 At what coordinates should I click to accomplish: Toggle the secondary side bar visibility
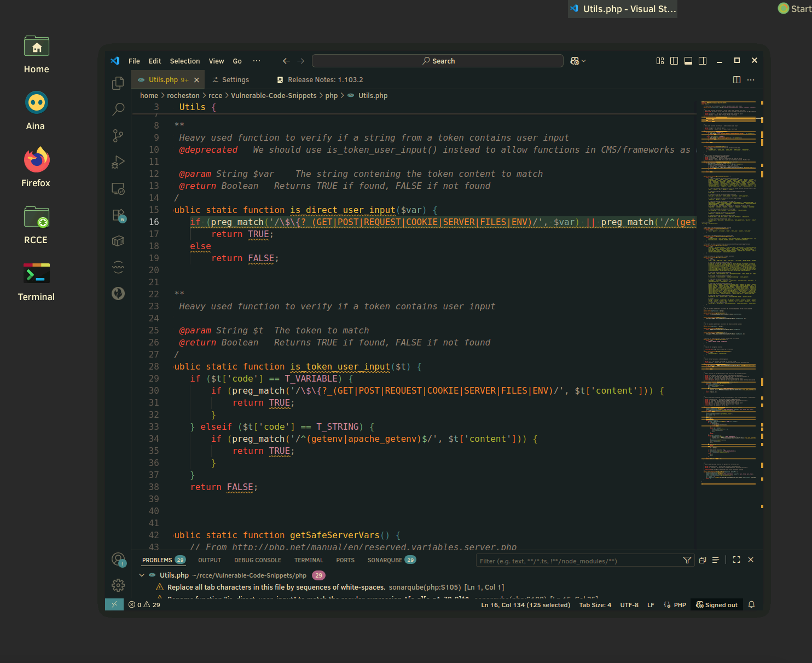[703, 61]
